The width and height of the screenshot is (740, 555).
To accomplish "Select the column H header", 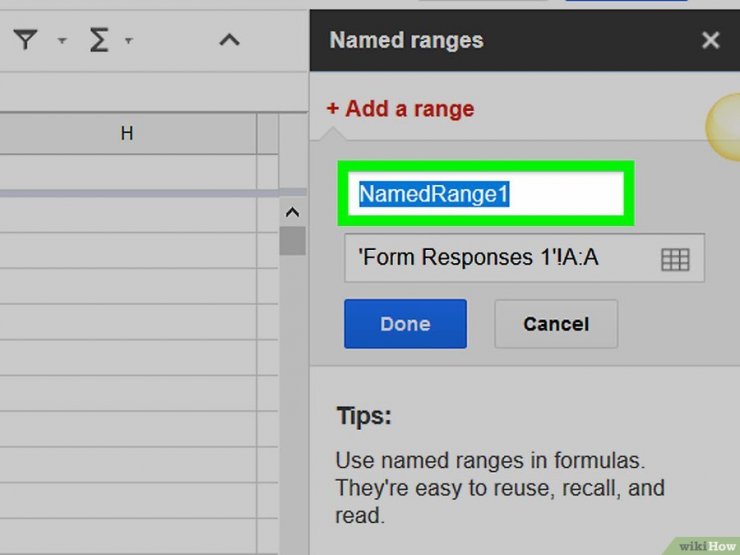I will click(127, 134).
